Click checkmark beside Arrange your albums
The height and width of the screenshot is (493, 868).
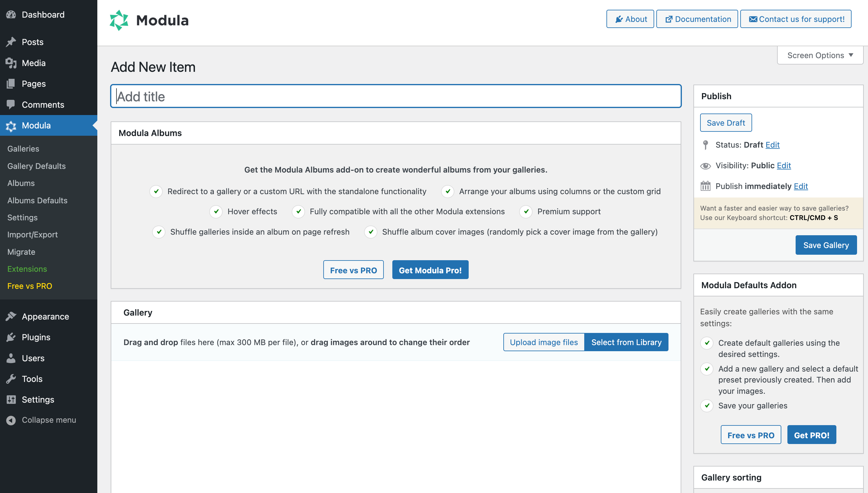point(448,192)
